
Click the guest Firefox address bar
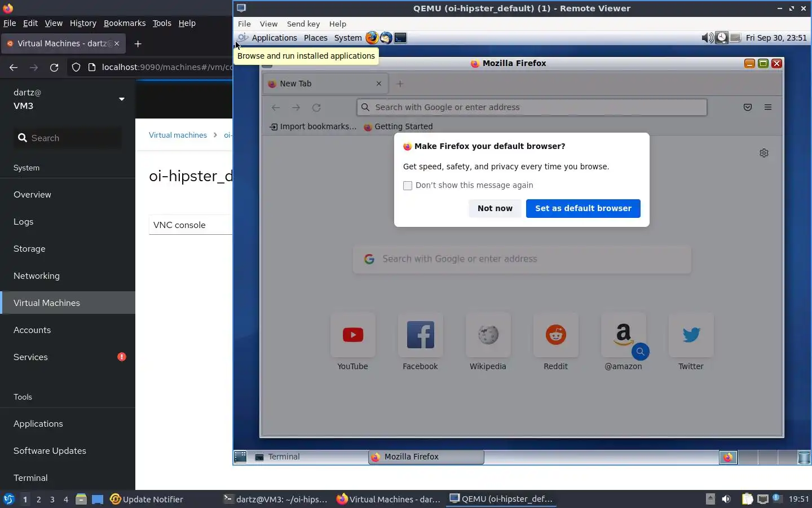[x=532, y=107]
